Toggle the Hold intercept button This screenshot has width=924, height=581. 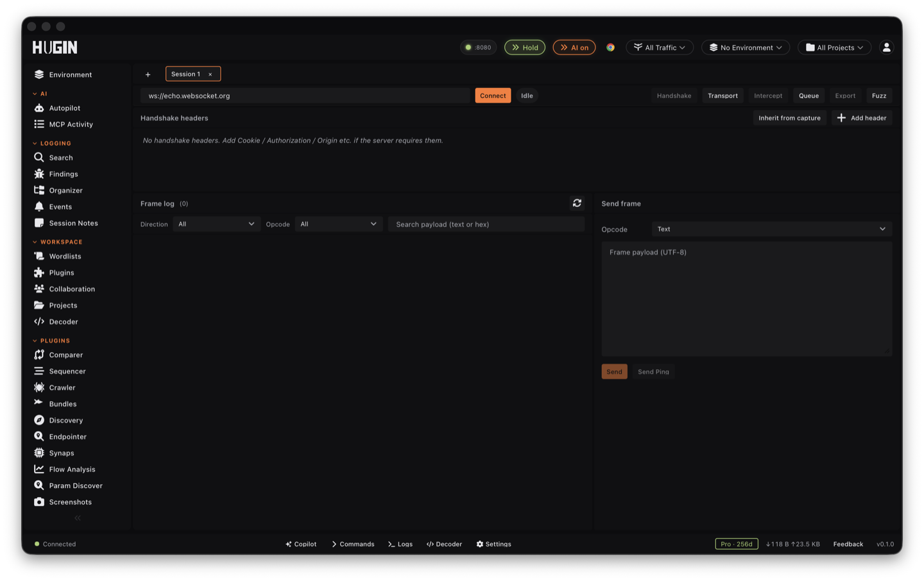525,47
